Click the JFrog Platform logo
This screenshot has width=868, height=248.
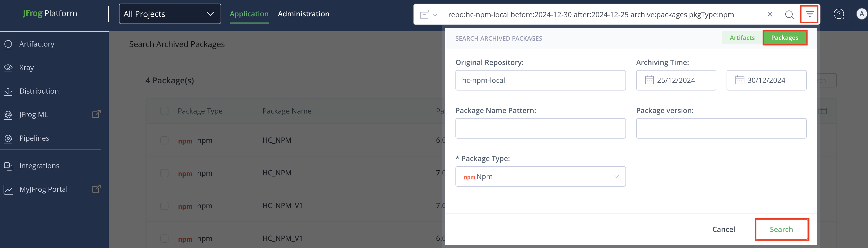click(50, 14)
